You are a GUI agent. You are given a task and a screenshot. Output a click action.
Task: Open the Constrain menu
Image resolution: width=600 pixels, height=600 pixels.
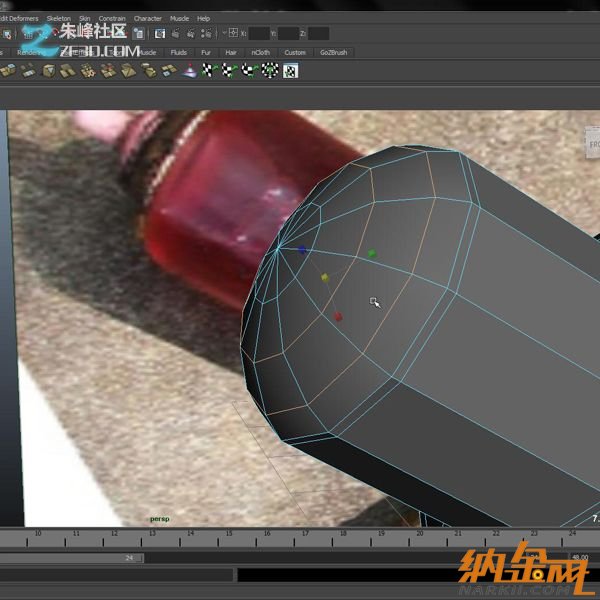[x=112, y=18]
